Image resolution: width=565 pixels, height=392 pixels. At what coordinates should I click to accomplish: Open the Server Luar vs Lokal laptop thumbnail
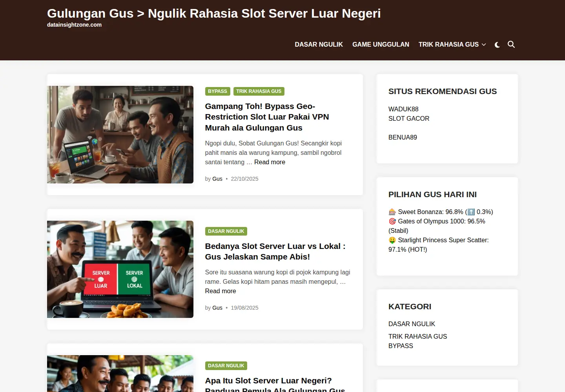pos(120,269)
